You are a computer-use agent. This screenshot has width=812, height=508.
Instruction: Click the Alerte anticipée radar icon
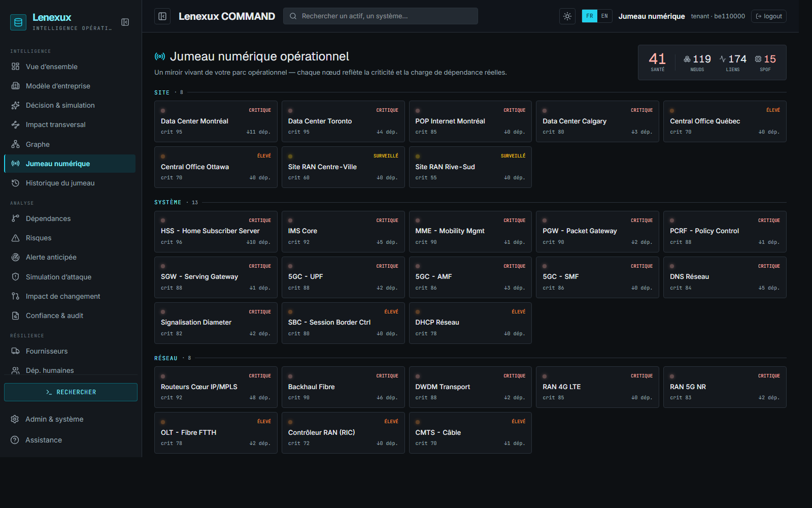[15, 257]
